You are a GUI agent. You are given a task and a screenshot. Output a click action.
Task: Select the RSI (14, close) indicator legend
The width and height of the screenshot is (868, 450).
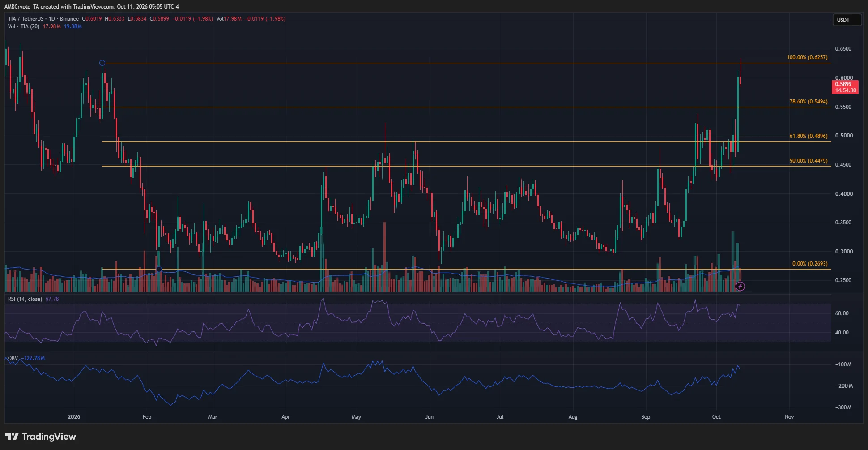coord(25,299)
